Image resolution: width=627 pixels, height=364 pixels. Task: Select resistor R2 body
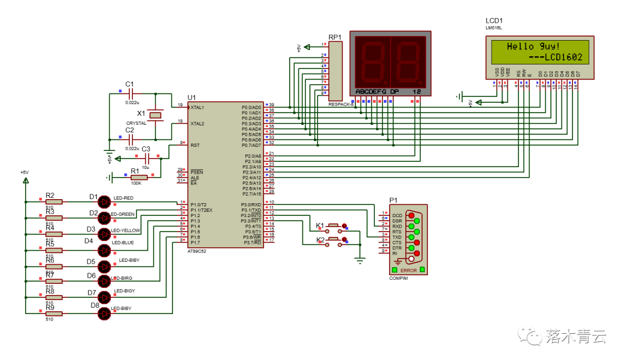54,202
